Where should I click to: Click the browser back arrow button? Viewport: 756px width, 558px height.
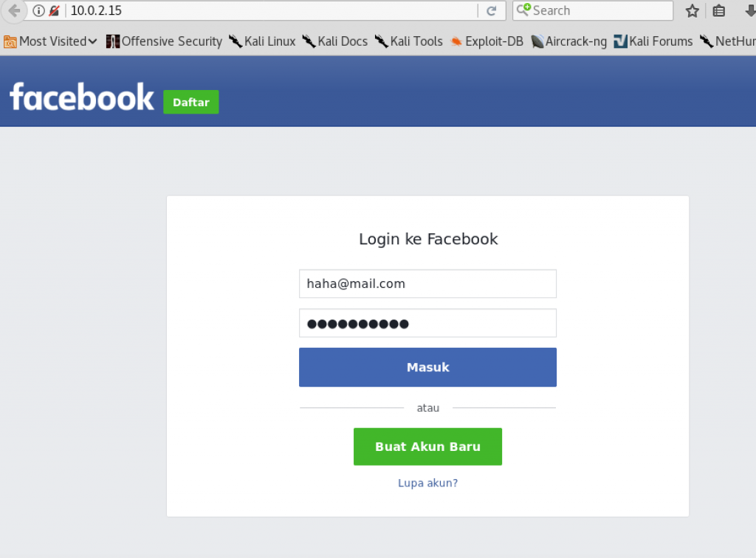tap(13, 10)
